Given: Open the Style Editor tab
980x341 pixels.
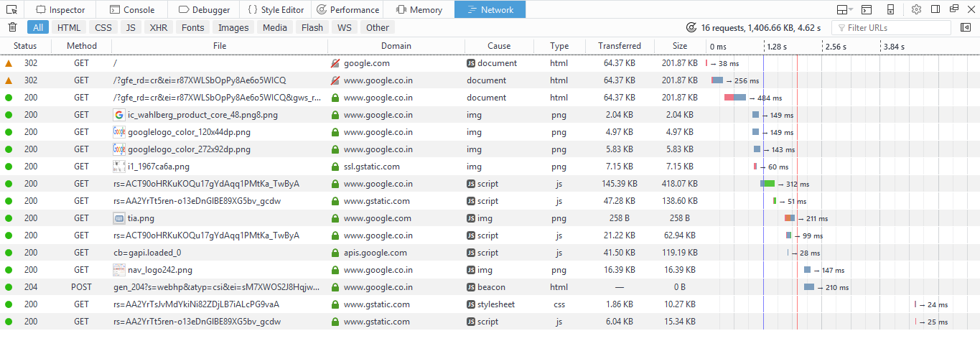Looking at the screenshot, I should pyautogui.click(x=275, y=9).
